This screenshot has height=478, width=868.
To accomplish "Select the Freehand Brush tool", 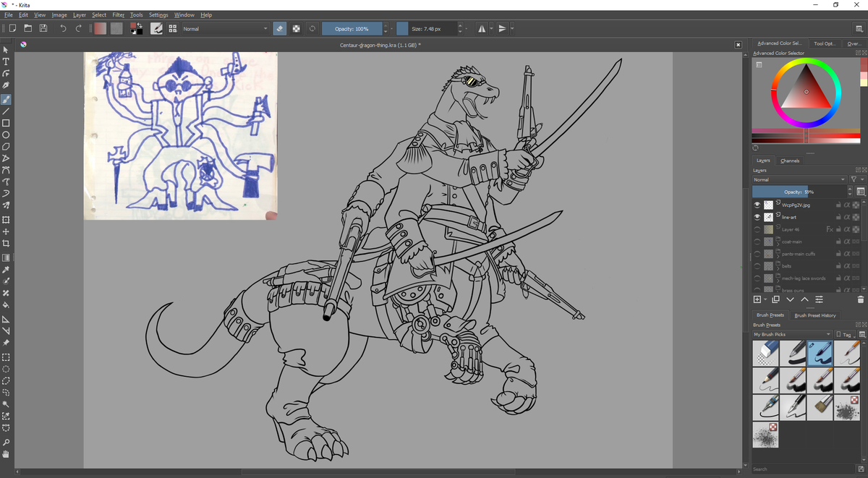I will coord(6,100).
